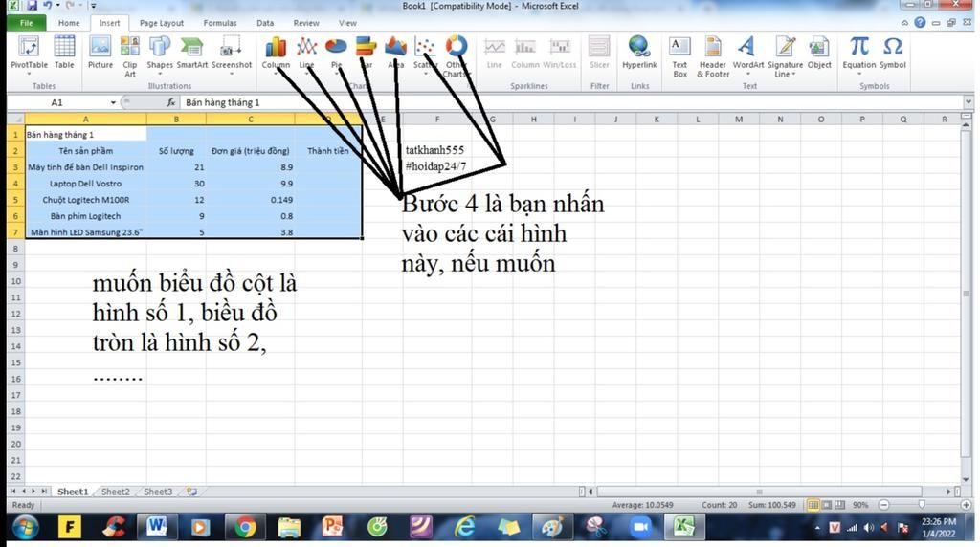Insert a Hyperlink

pos(639,53)
